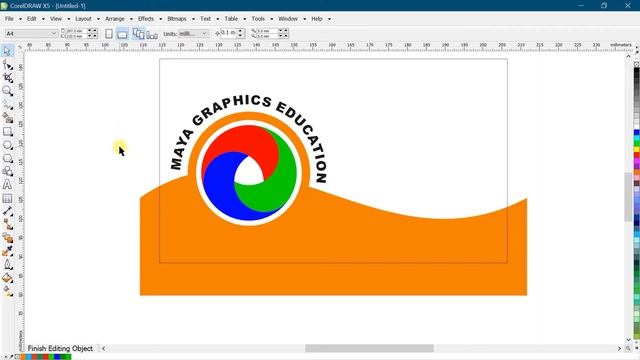
Task: Click the nudge offset 0.1 field
Action: (x=228, y=33)
